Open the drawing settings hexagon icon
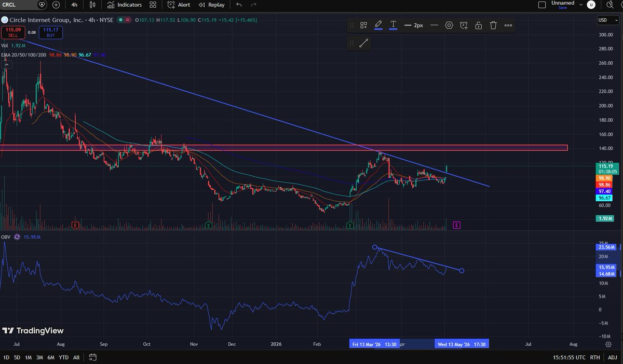623x364 pixels. pos(449,25)
